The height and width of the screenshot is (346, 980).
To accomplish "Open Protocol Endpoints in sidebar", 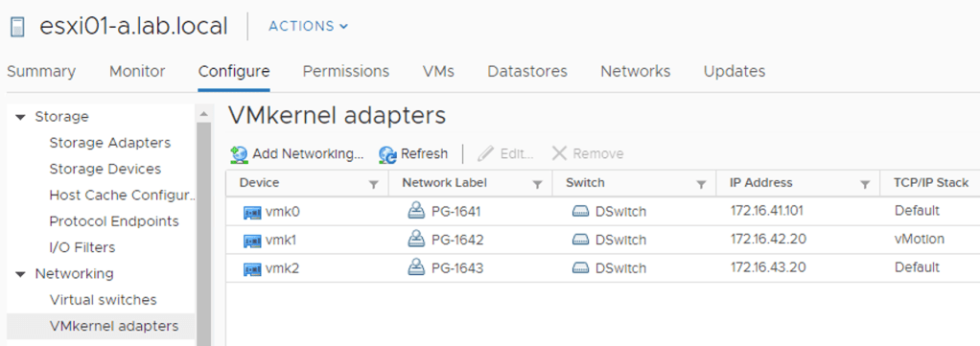I will [114, 221].
